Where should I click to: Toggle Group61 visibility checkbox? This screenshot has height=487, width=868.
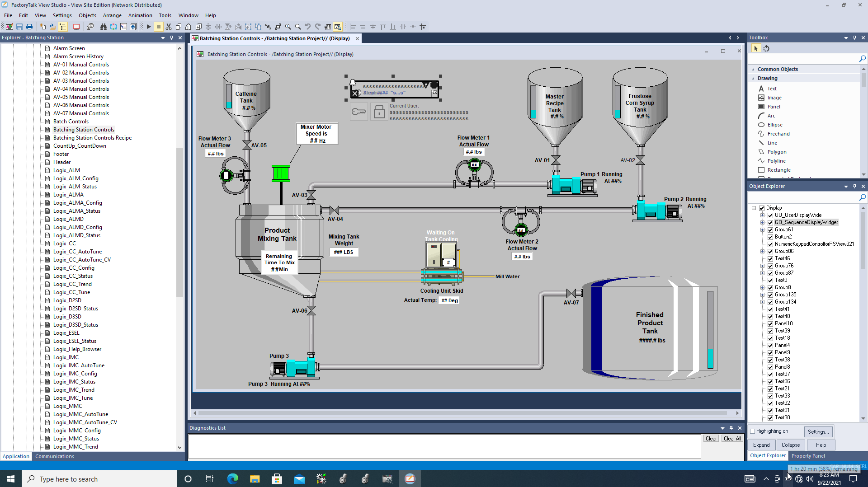[770, 229]
